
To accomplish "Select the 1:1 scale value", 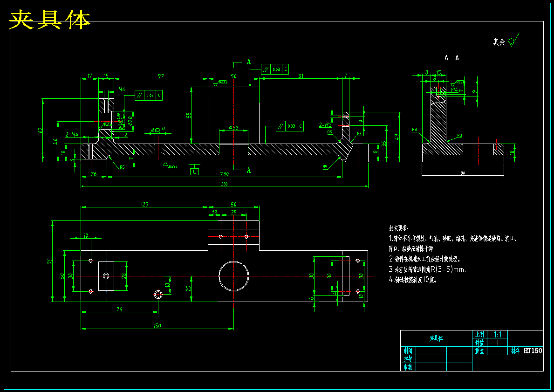I will 498,334.
